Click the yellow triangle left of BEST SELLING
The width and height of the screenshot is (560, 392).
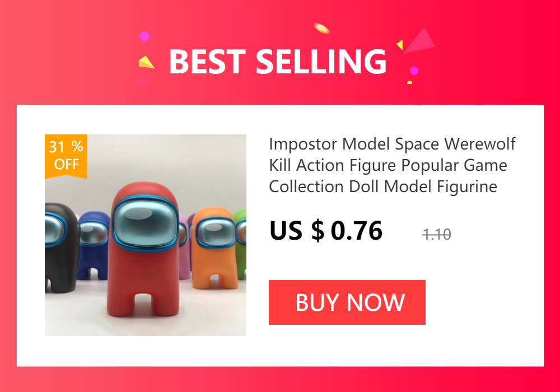tap(146, 62)
